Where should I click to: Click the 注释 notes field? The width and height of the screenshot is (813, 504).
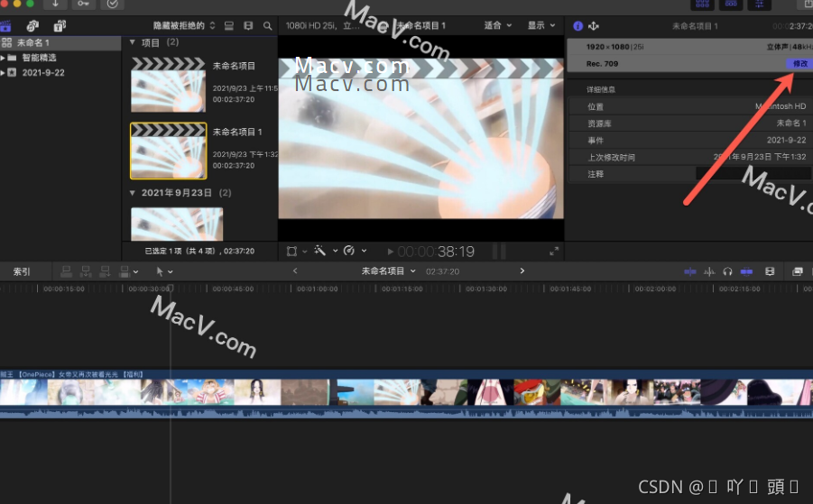[753, 174]
